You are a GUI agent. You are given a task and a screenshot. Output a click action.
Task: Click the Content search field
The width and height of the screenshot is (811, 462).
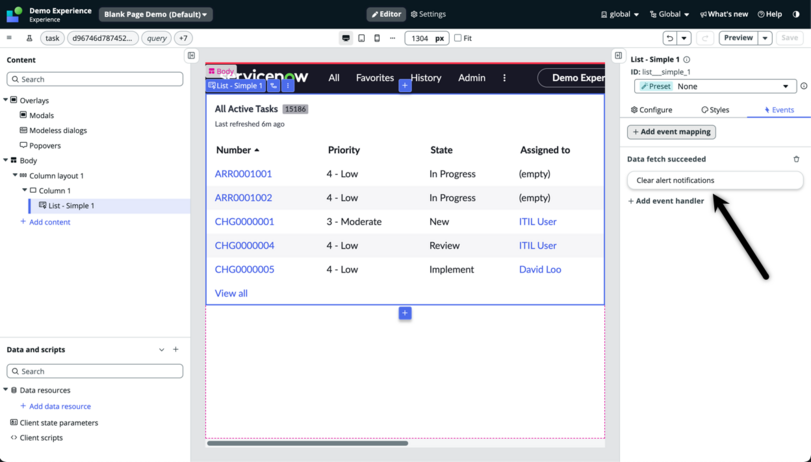click(95, 79)
